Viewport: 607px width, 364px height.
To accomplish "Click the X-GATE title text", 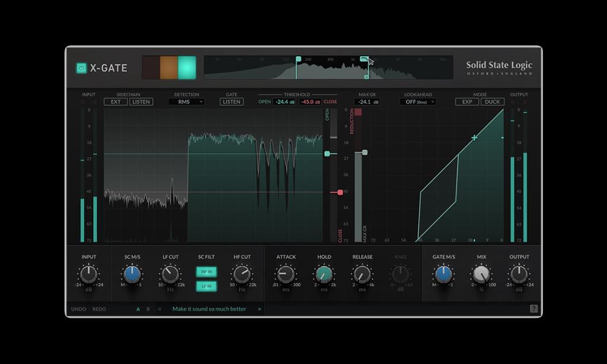I will (109, 68).
